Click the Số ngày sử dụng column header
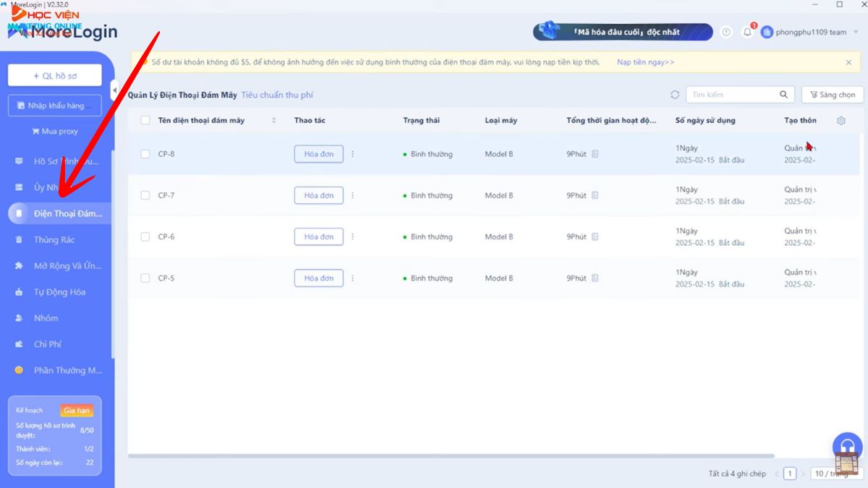This screenshot has height=488, width=868. tap(705, 121)
